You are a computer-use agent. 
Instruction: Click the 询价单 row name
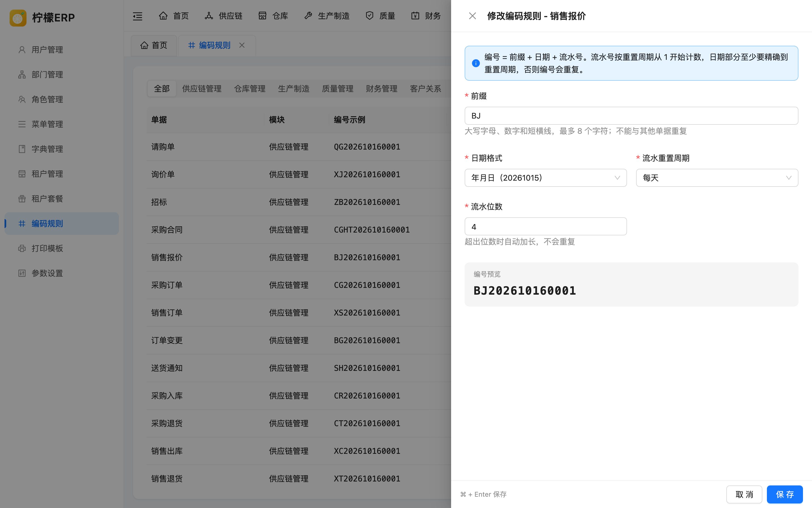point(163,175)
